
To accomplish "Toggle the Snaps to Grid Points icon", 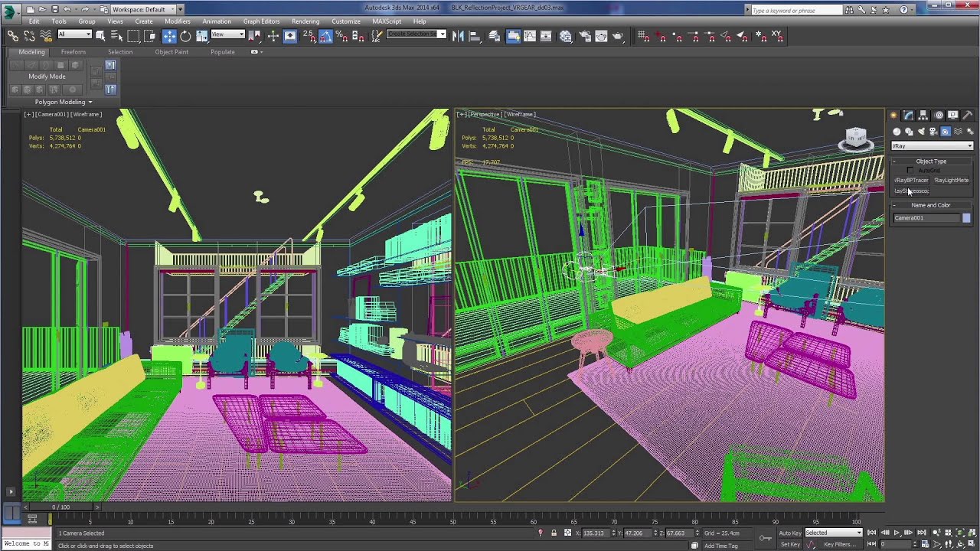I will pyautogui.click(x=643, y=36).
